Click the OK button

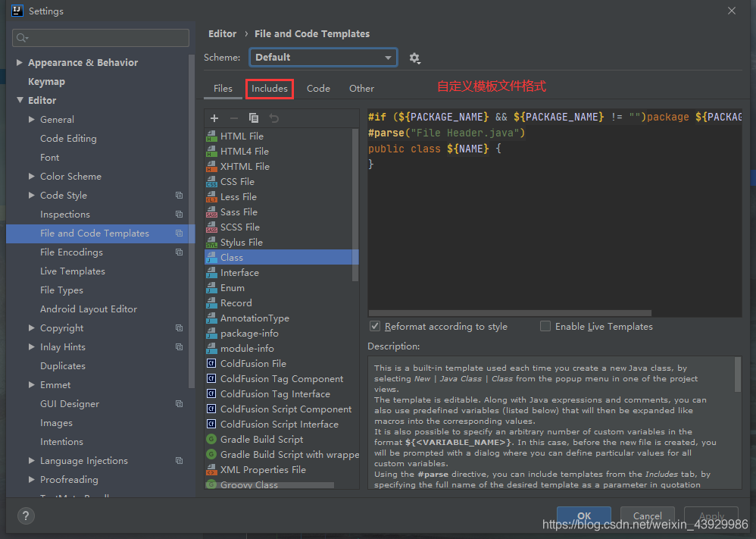(x=584, y=515)
